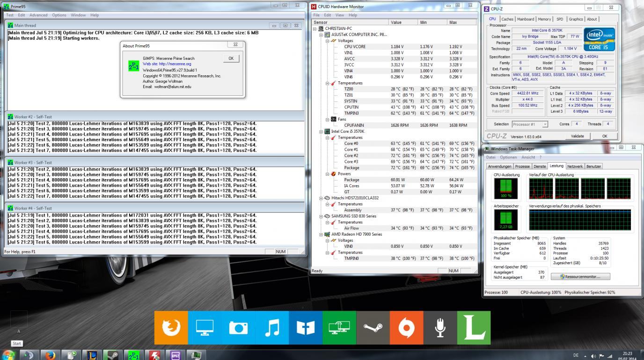The height and width of the screenshot is (360, 644).
Task: Click the Worker #4 - Self-Test title bar
Action: (x=155, y=208)
